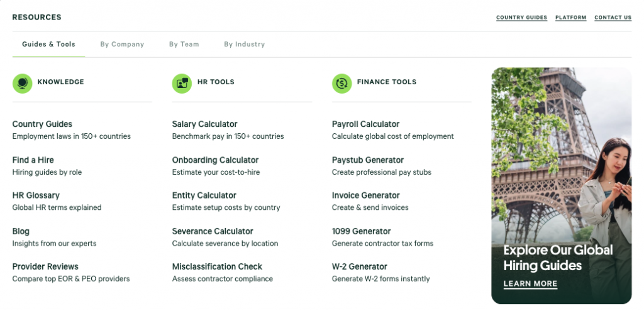This screenshot has width=644, height=311.
Task: Click the Knowledge globe icon
Action: (x=22, y=84)
